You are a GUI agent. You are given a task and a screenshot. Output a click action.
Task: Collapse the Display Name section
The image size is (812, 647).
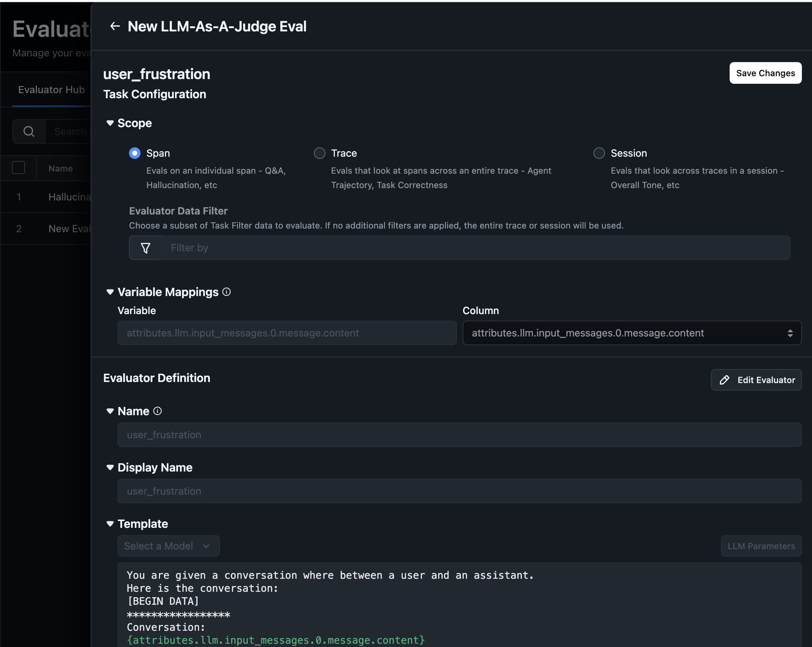tap(110, 468)
